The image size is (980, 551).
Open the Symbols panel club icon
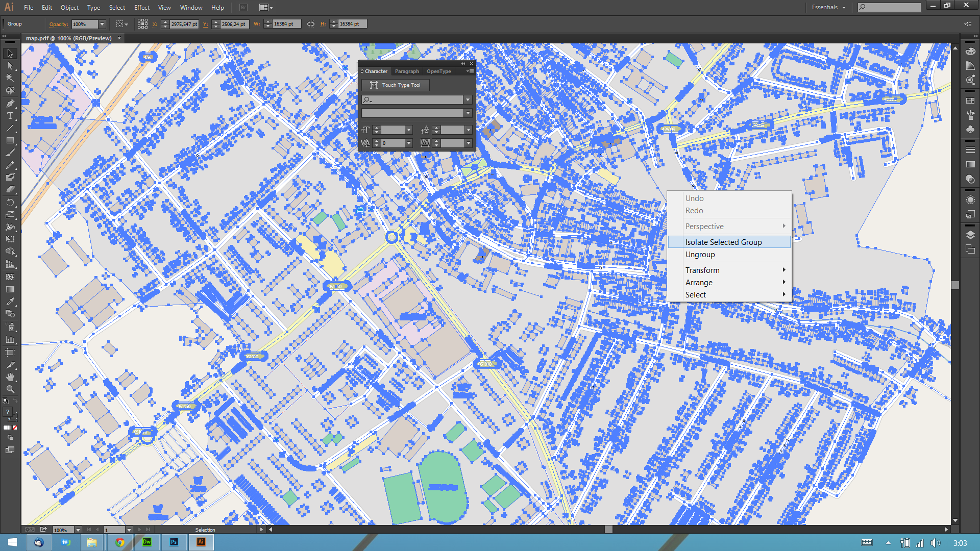pyautogui.click(x=970, y=130)
